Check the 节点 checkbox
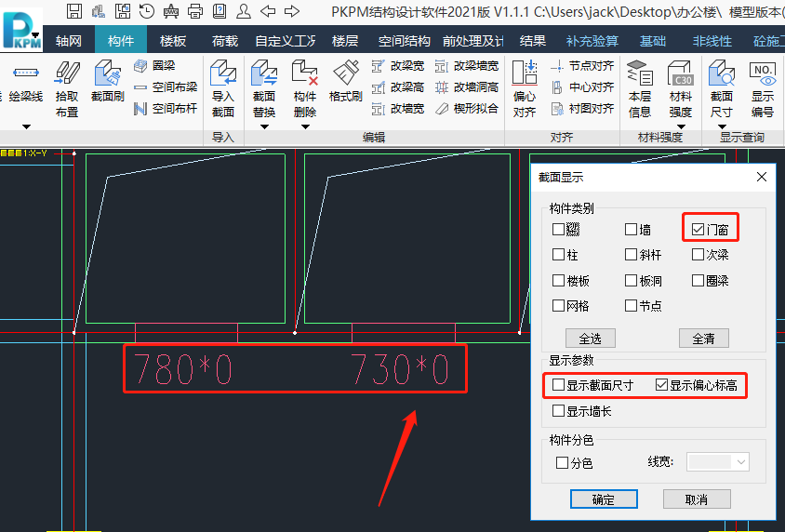 pyautogui.click(x=631, y=305)
